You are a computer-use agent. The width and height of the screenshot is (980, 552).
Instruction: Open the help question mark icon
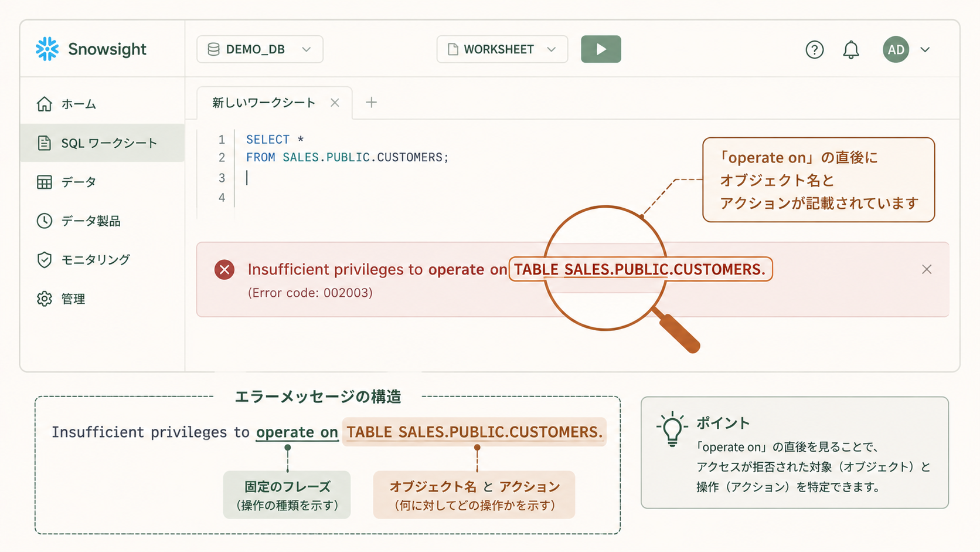coord(814,50)
